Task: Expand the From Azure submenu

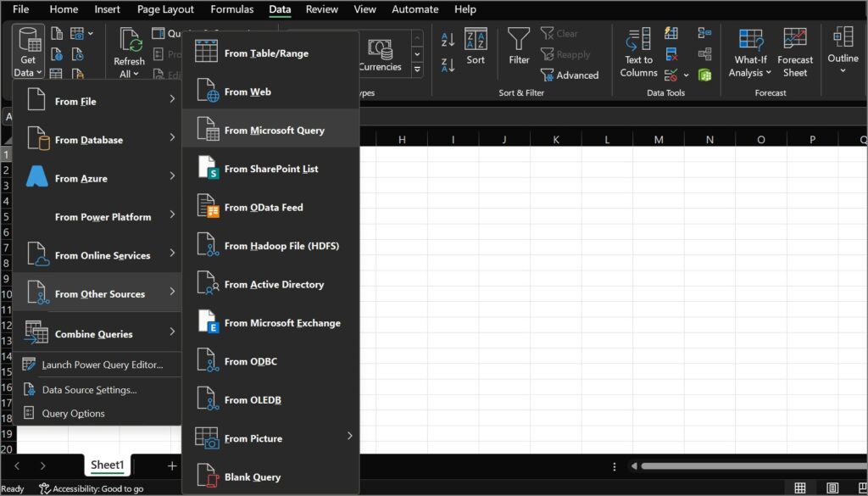Action: pyautogui.click(x=97, y=178)
